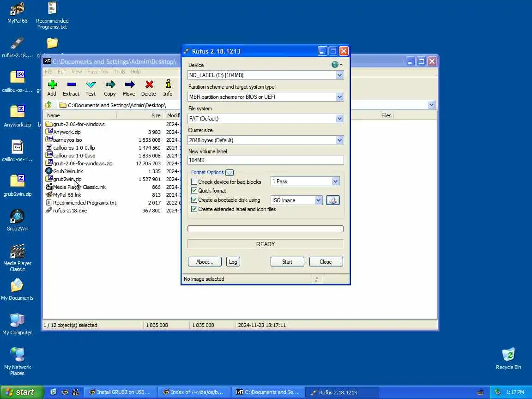Run Test from the 7-Zip toolbar
Image resolution: width=532 pixels, height=399 pixels.
pyautogui.click(x=91, y=88)
